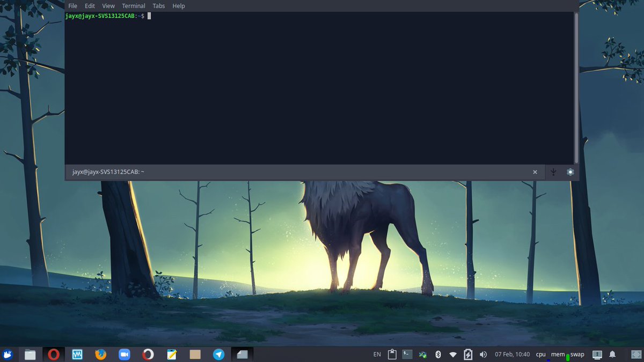Open the Xfce applications menu

pyautogui.click(x=8, y=354)
